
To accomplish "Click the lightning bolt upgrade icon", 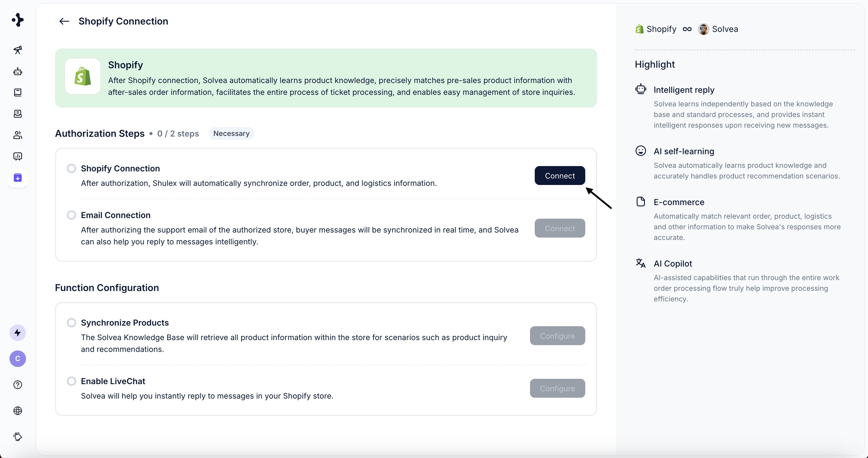I will [17, 333].
